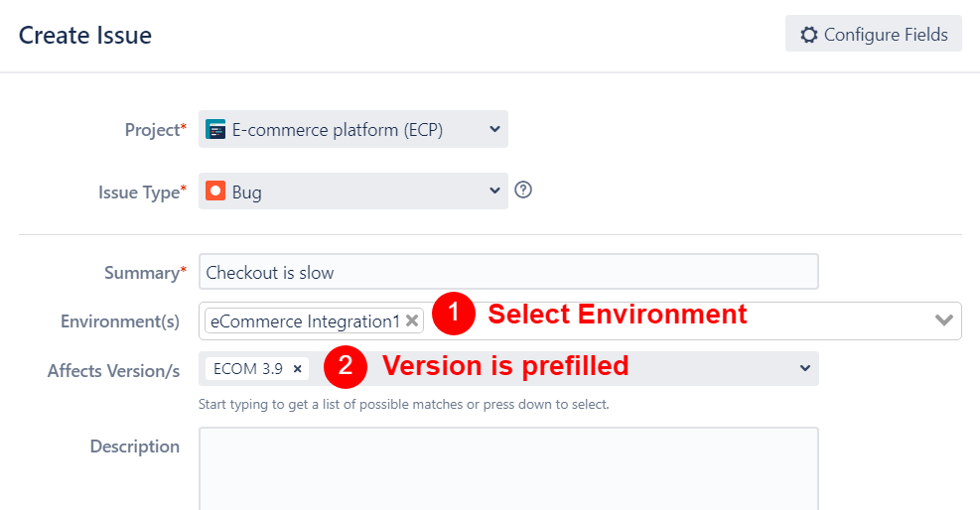This screenshot has width=980, height=510.
Task: Click into the Summary text field
Action: coord(508,272)
